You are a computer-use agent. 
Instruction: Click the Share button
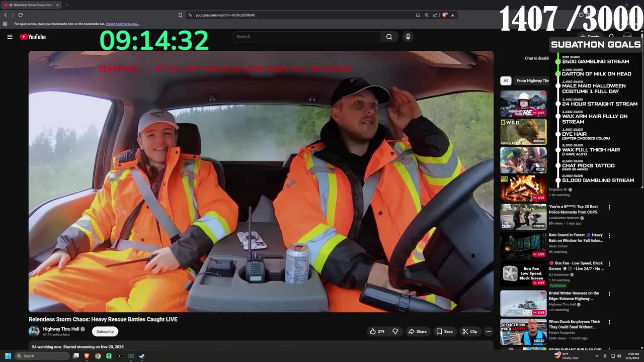coord(417,331)
